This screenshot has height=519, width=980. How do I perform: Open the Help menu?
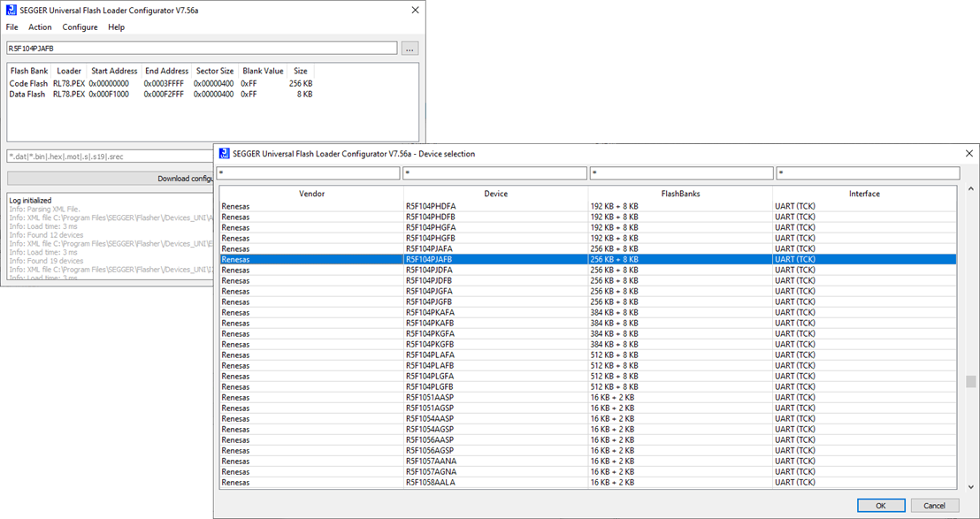[x=116, y=27]
